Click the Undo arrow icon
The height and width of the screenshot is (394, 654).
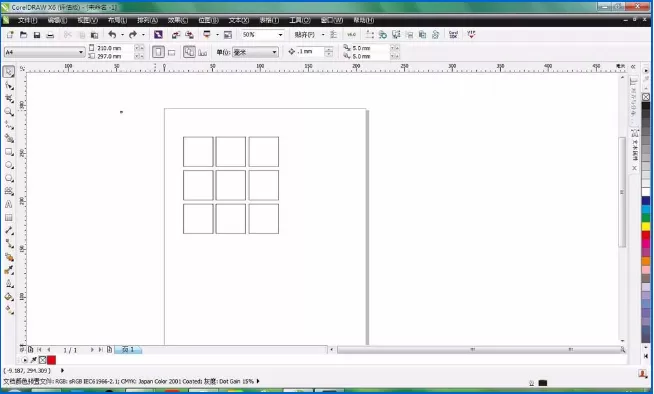[112, 35]
